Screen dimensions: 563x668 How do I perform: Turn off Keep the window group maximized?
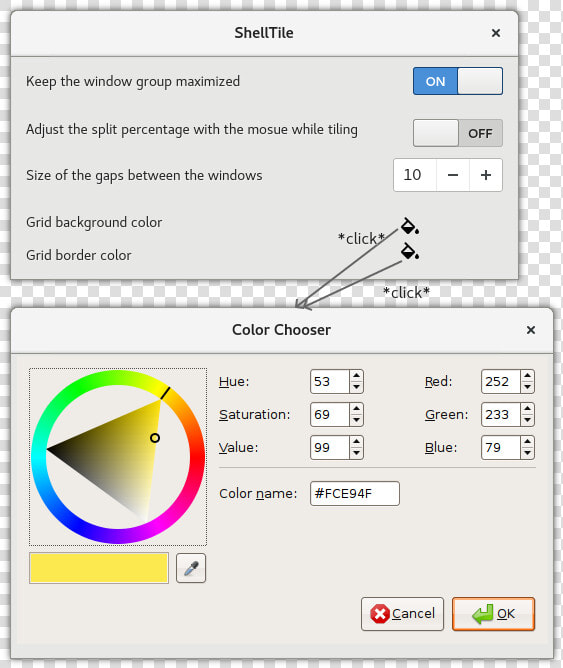[458, 81]
